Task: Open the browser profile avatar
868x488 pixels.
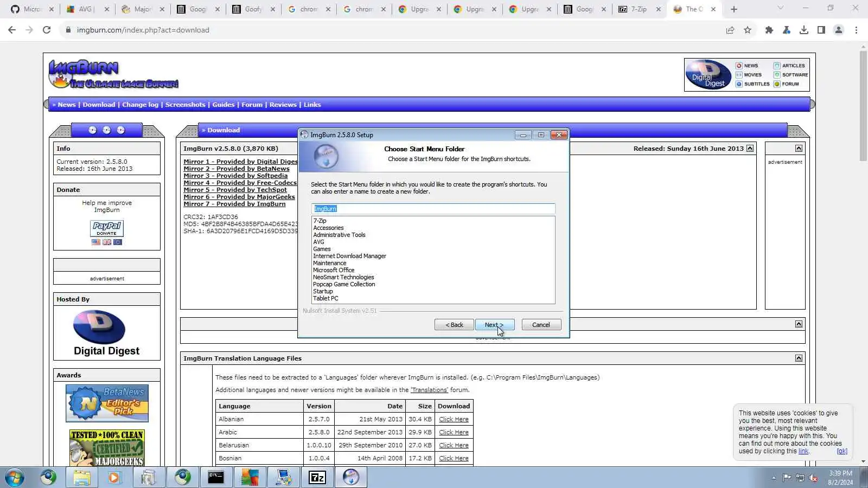Action: [x=839, y=30]
